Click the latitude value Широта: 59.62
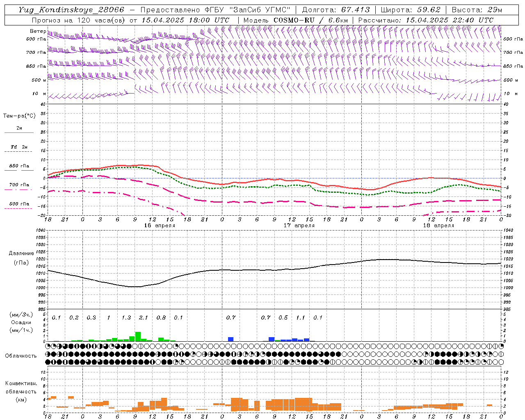Screen dimensions: 525x420 [x=411, y=10]
